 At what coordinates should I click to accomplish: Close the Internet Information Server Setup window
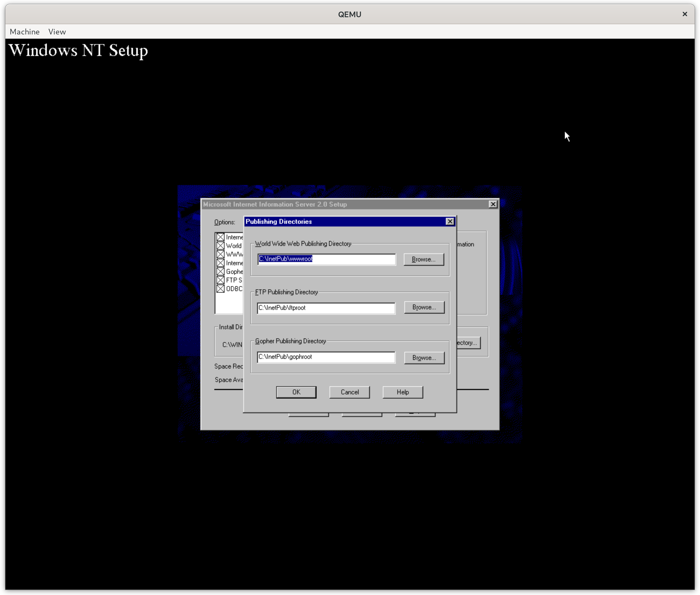click(493, 204)
